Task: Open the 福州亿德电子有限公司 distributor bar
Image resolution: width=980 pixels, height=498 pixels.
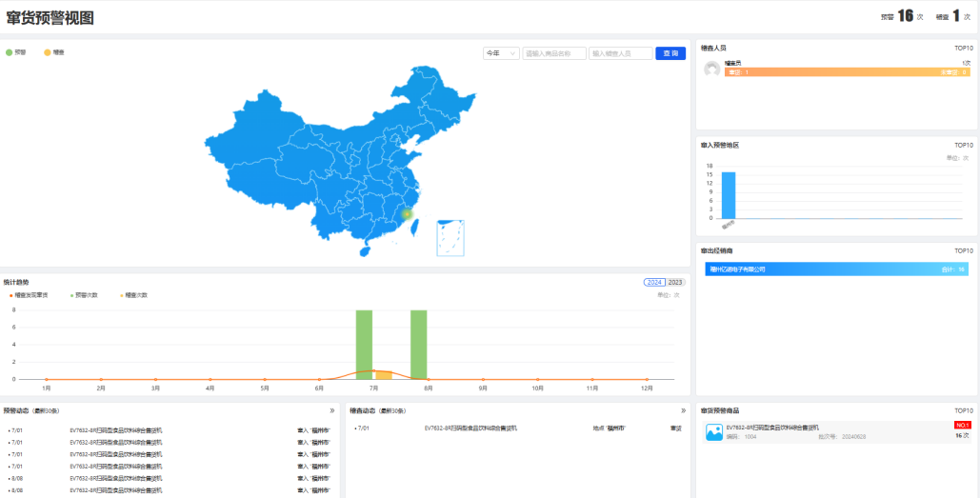Action: tap(836, 269)
